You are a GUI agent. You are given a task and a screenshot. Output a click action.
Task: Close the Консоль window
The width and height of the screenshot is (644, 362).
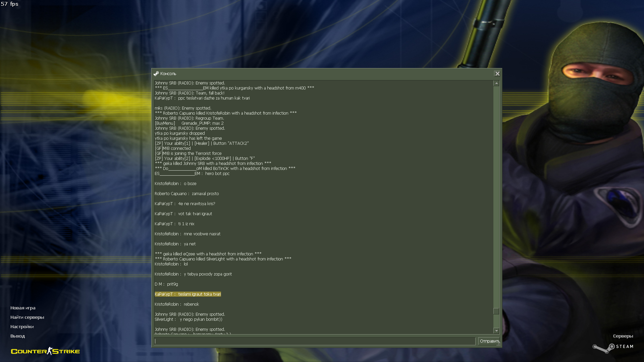pos(497,74)
